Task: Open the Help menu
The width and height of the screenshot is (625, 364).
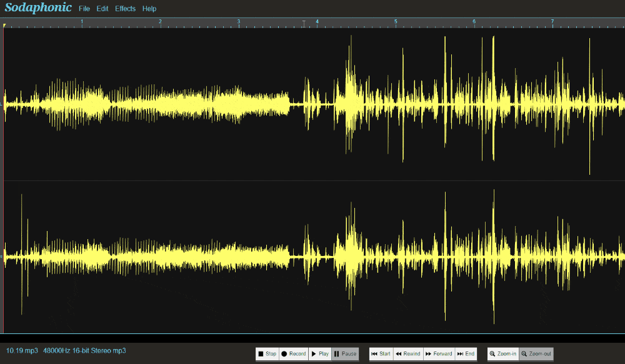Action: (x=149, y=9)
